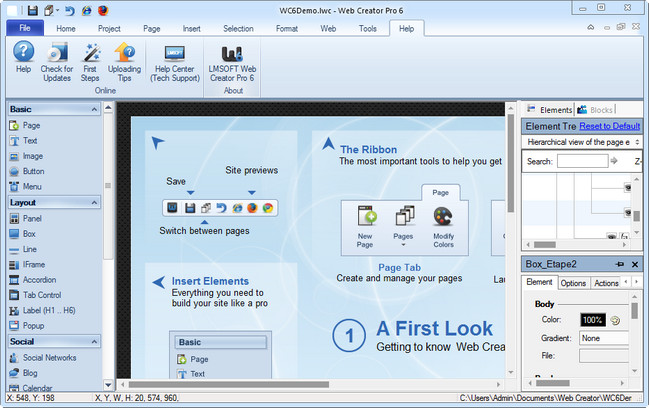Collapse the Basic section
The width and height of the screenshot is (649, 408).
click(x=94, y=109)
